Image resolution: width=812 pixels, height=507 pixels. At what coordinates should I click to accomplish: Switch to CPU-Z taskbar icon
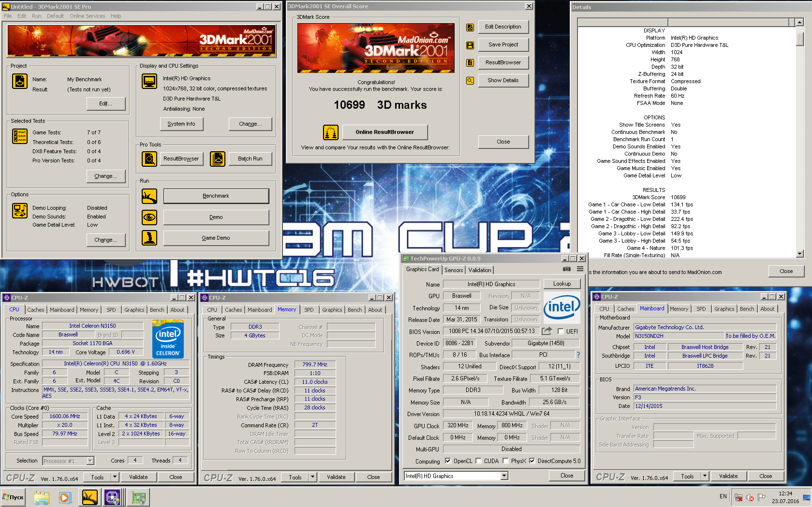click(x=113, y=497)
